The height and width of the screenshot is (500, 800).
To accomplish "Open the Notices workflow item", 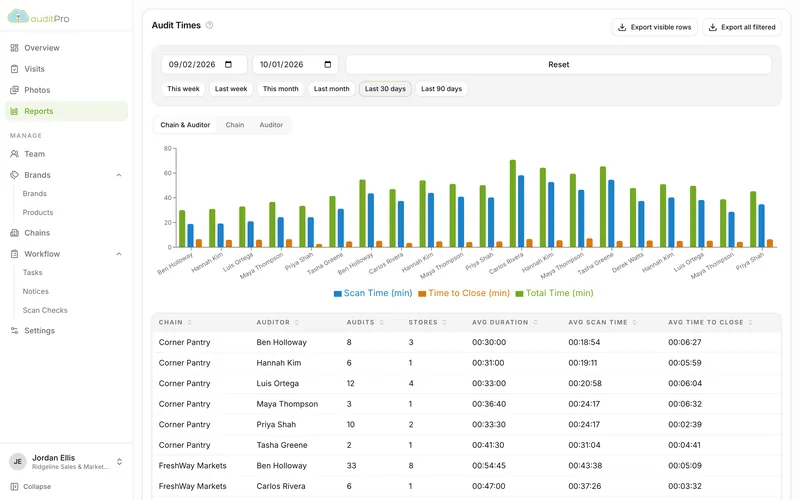I will coord(36,292).
